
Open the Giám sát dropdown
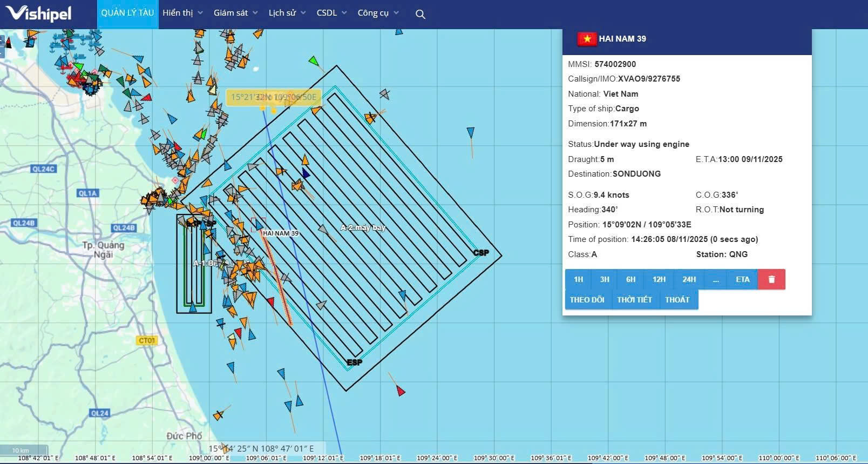pyautogui.click(x=235, y=13)
